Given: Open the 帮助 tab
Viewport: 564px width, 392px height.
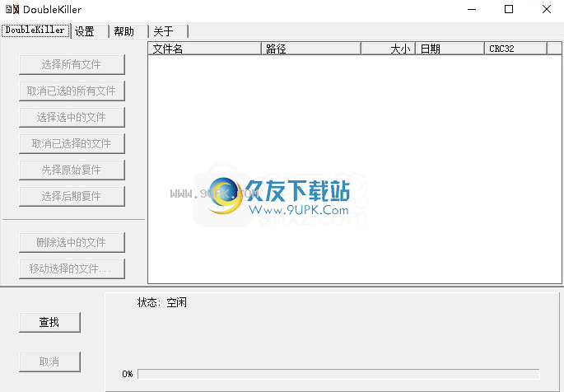Looking at the screenshot, I should pos(129,31).
